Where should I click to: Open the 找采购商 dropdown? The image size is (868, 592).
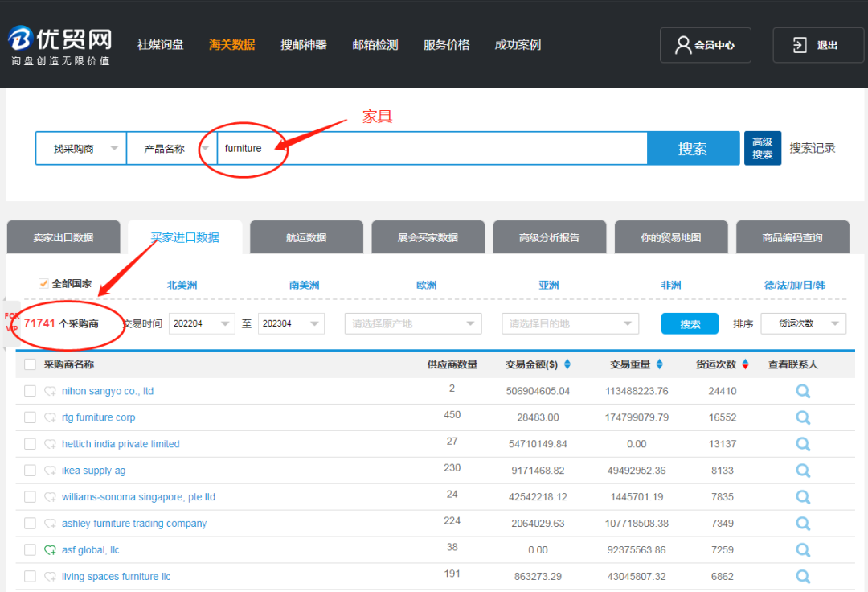point(81,149)
